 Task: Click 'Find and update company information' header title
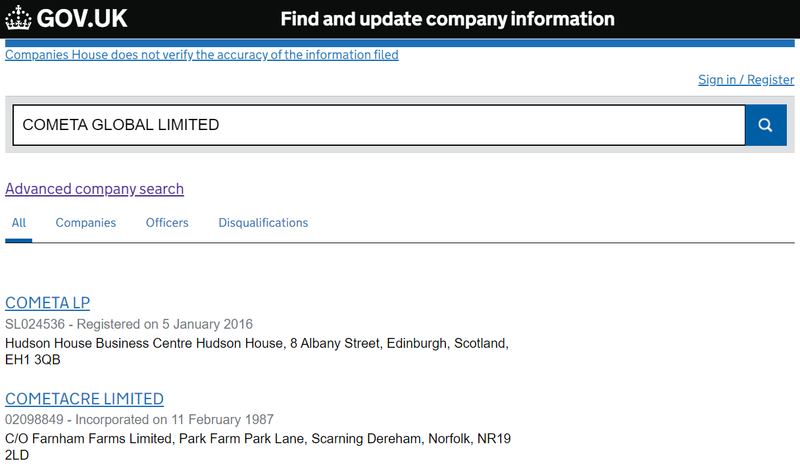click(x=447, y=19)
